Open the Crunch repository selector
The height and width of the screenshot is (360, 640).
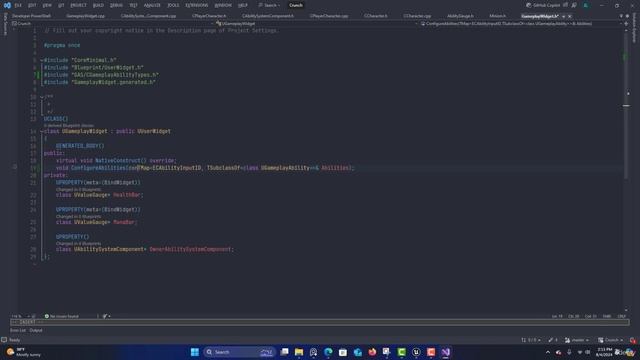[611, 340]
